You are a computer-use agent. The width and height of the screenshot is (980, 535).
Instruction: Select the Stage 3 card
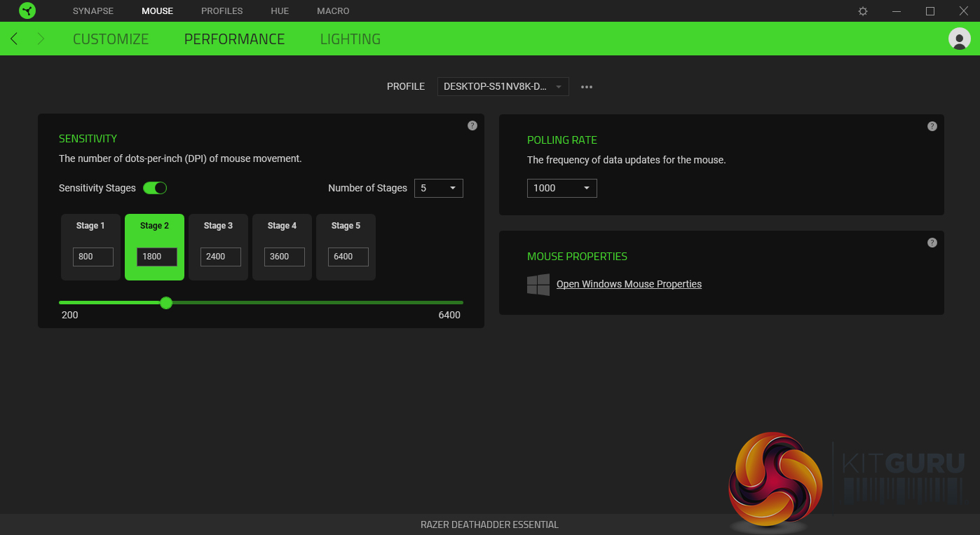pyautogui.click(x=218, y=247)
